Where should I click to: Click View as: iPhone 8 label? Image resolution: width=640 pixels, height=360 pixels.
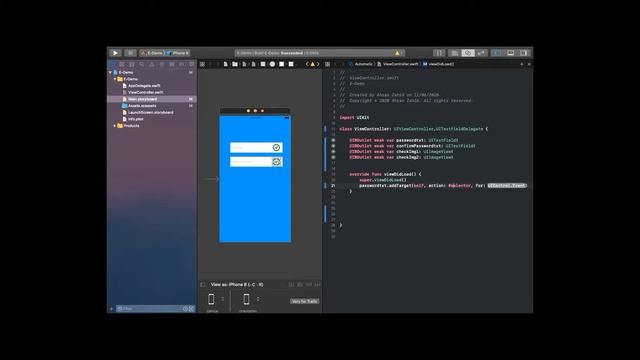click(x=237, y=284)
